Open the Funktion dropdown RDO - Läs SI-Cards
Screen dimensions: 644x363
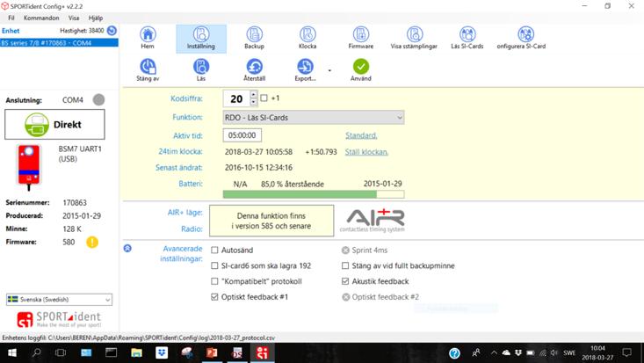coord(314,118)
